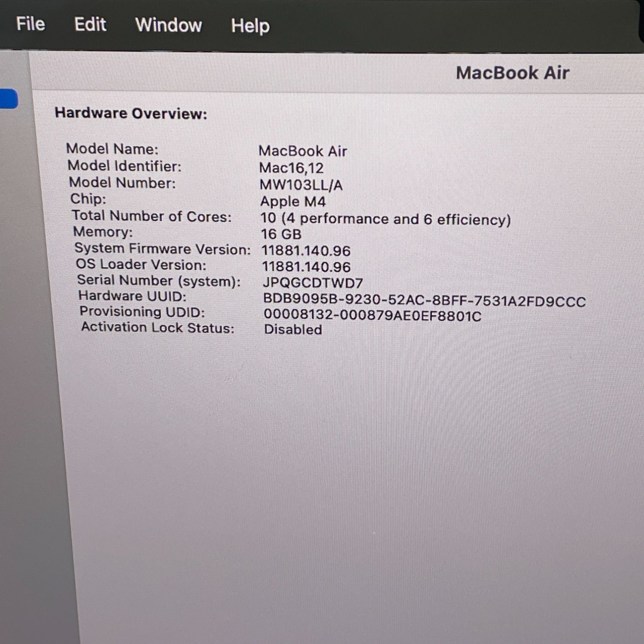Click the Serial Number (system) label
Screen dimensions: 644x644
click(159, 281)
